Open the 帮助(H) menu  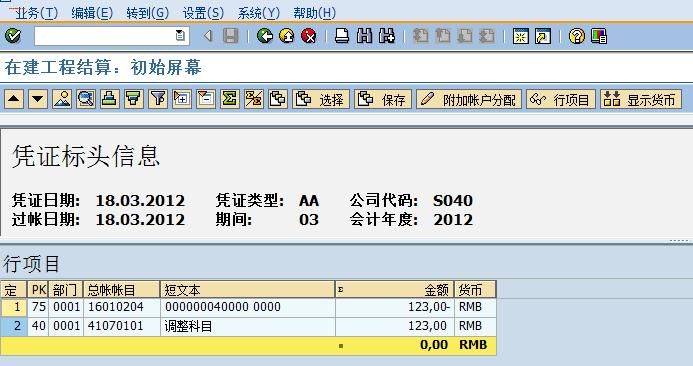[x=315, y=13]
